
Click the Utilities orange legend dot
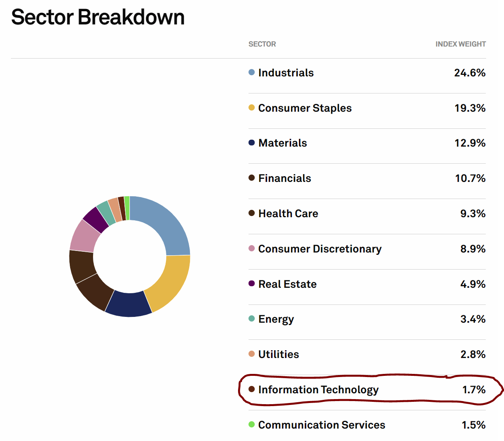pyautogui.click(x=252, y=354)
